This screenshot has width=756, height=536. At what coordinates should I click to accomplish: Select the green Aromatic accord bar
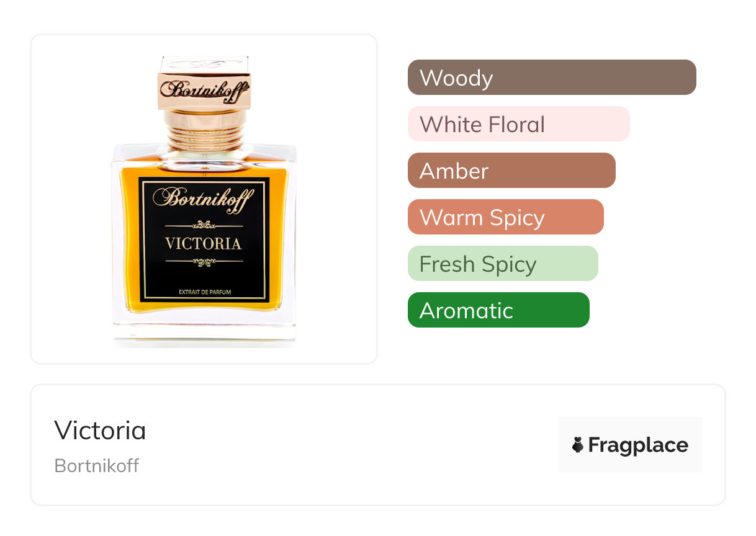(x=498, y=310)
